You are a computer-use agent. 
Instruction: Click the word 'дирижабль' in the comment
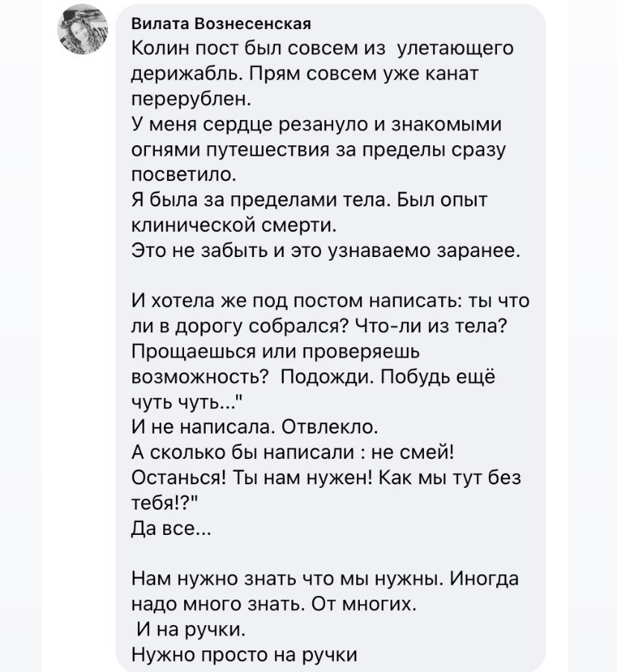coord(185,74)
